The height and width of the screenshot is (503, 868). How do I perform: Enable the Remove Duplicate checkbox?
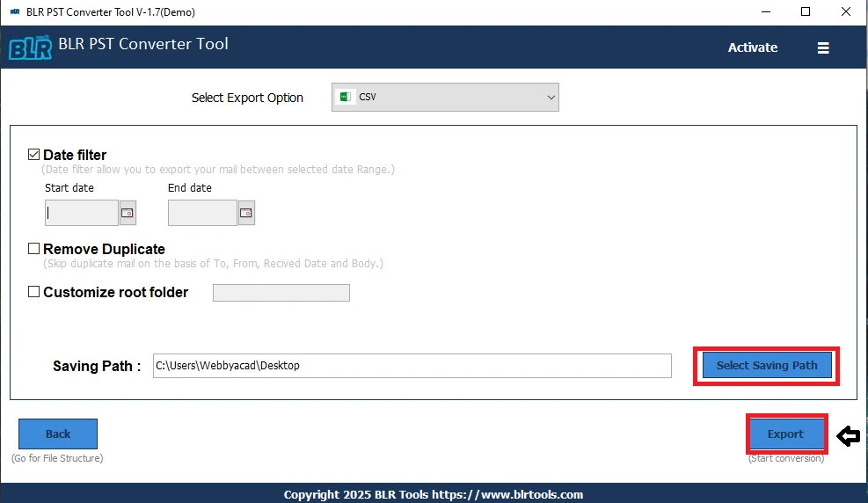tap(33, 249)
